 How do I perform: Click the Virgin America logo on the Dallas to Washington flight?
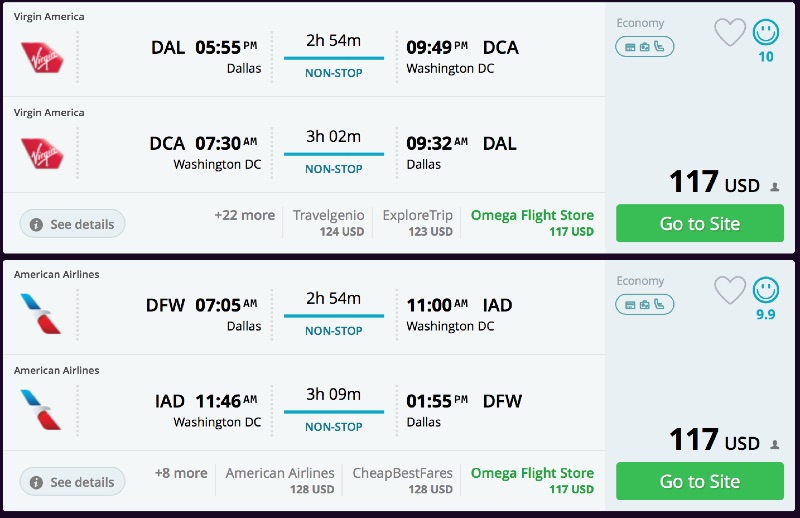click(x=42, y=56)
